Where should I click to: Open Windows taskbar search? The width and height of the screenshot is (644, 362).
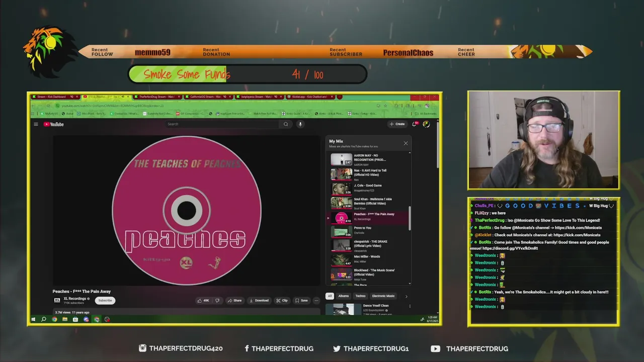(x=44, y=319)
